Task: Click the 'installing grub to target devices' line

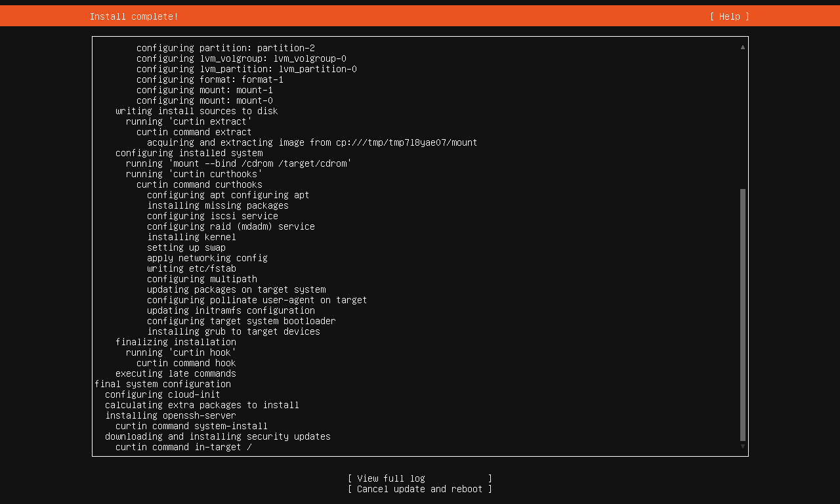Action: tap(233, 331)
